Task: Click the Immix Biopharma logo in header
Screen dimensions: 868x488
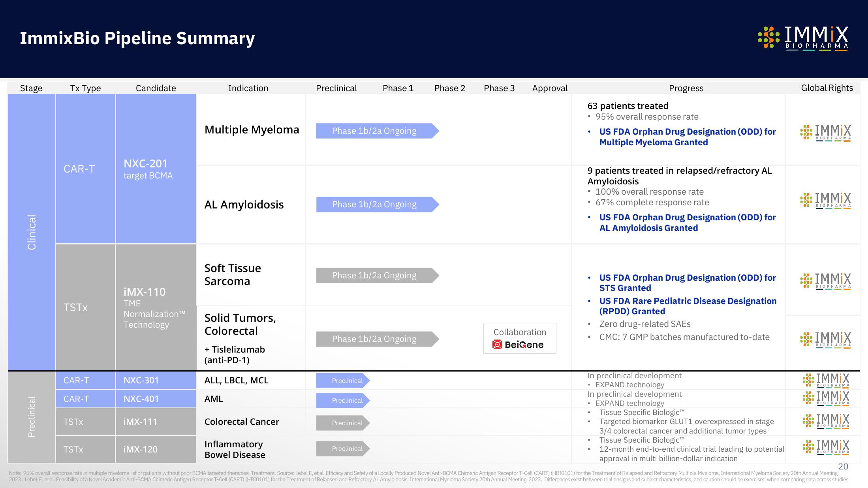Action: [x=803, y=39]
